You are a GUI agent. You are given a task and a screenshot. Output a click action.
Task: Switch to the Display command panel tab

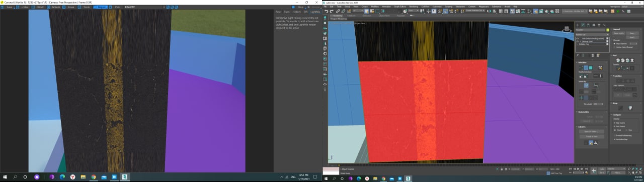point(599,25)
